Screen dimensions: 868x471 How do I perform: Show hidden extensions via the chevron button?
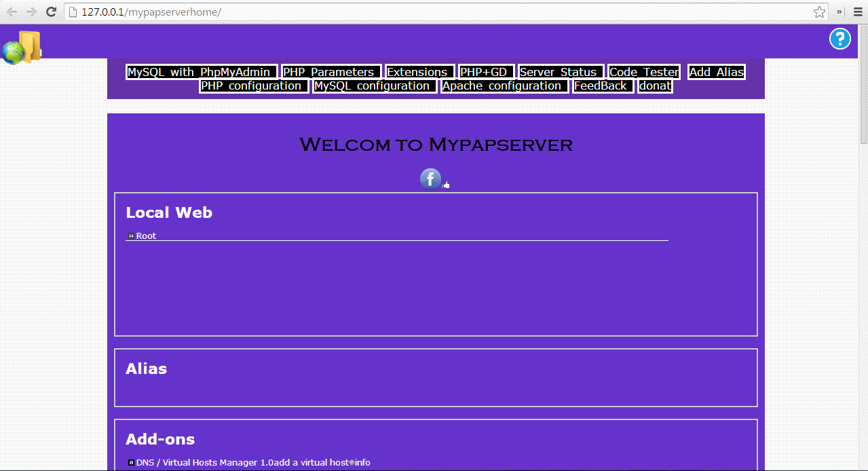pos(839,12)
